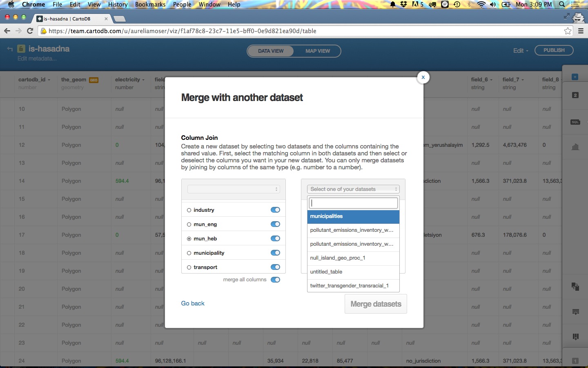Toggle the industry column switch

tap(275, 210)
